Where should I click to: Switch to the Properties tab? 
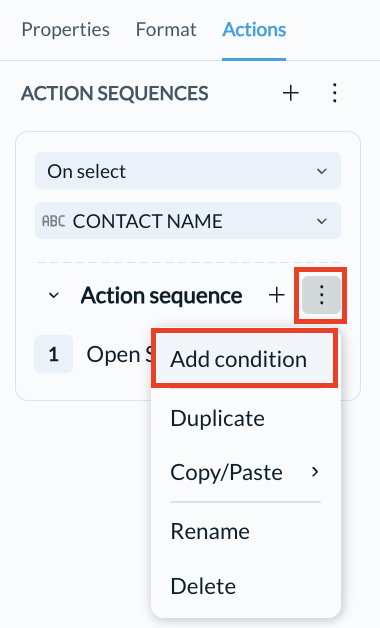click(x=66, y=30)
